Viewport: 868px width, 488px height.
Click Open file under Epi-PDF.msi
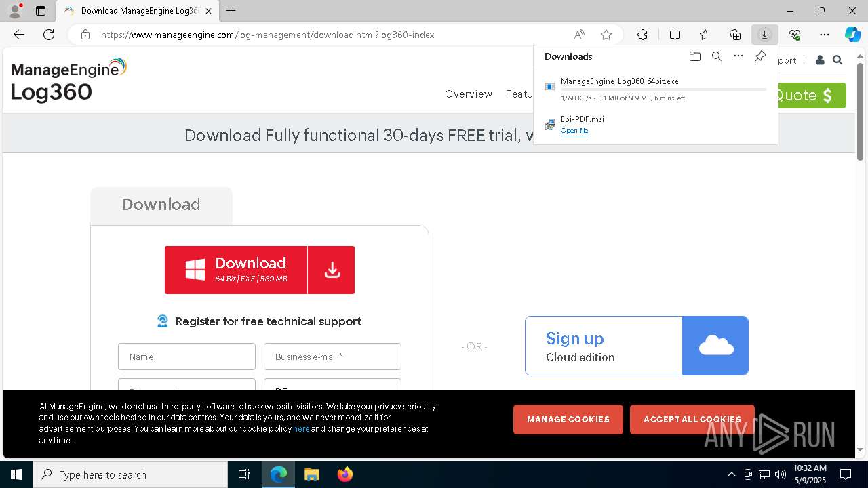(x=574, y=131)
